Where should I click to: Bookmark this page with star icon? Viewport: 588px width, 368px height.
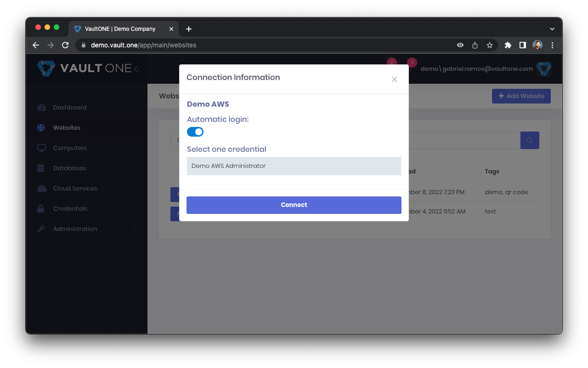490,45
